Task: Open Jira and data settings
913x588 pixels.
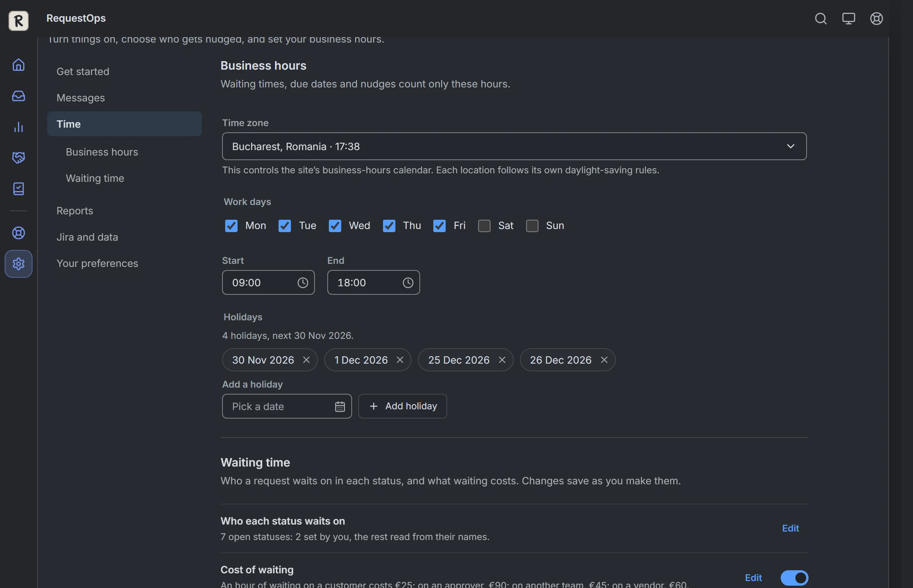Action: pos(124,237)
